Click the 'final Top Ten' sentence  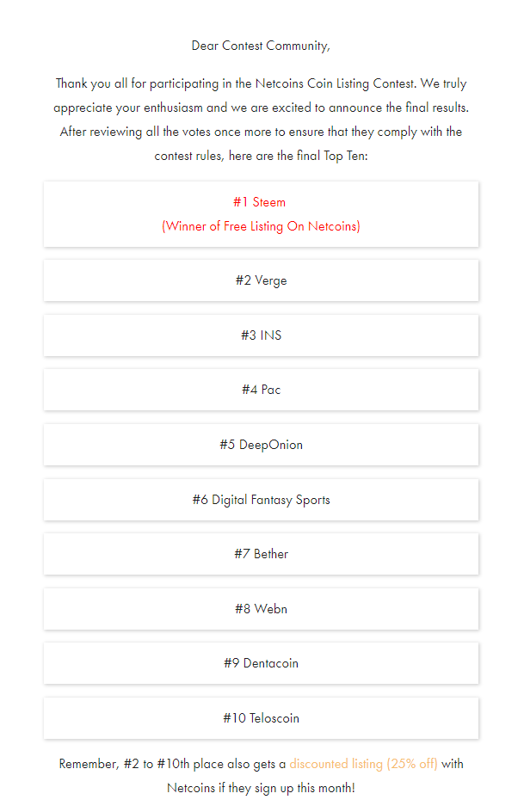261,156
